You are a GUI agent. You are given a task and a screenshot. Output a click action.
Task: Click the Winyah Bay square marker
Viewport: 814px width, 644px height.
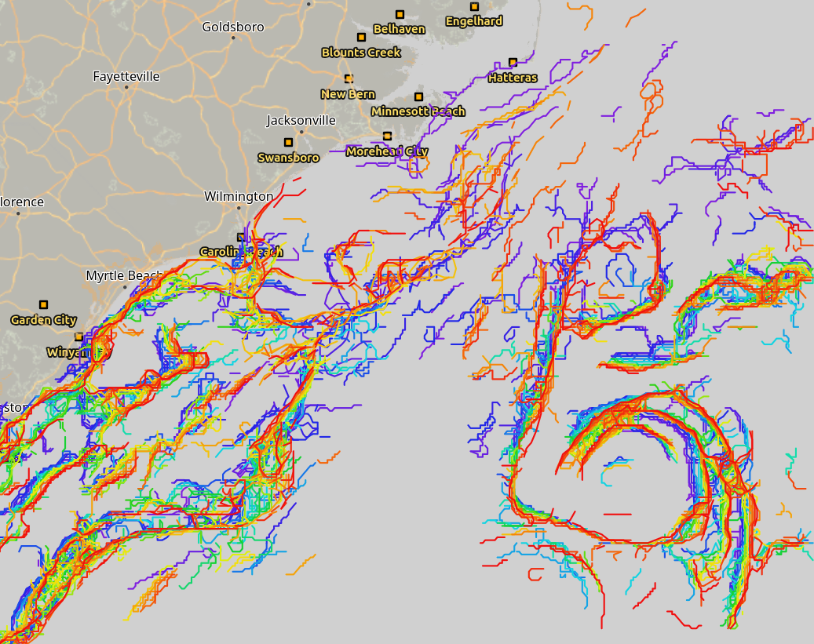pyautogui.click(x=79, y=337)
